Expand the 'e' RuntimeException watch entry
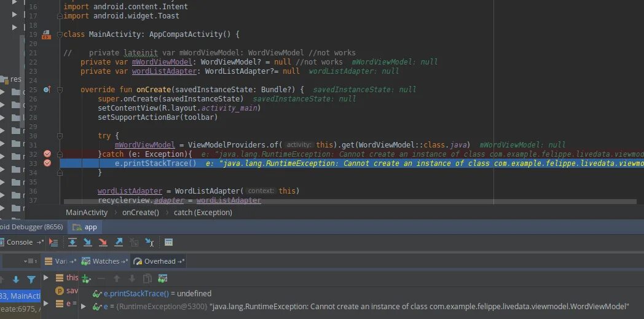Image resolution: width=644 pixels, height=319 pixels. (84, 306)
